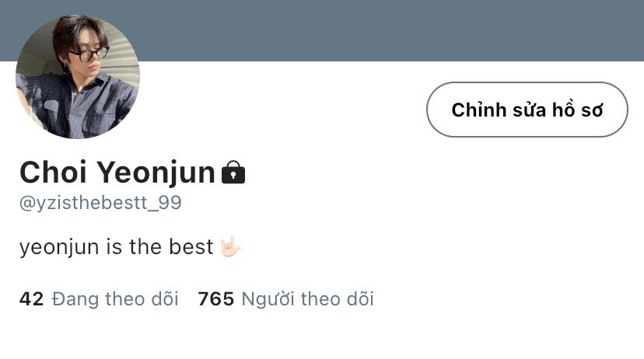Click the @yzisthebestt_99 username handle
Screen dimensions: 644x359
click(100, 203)
